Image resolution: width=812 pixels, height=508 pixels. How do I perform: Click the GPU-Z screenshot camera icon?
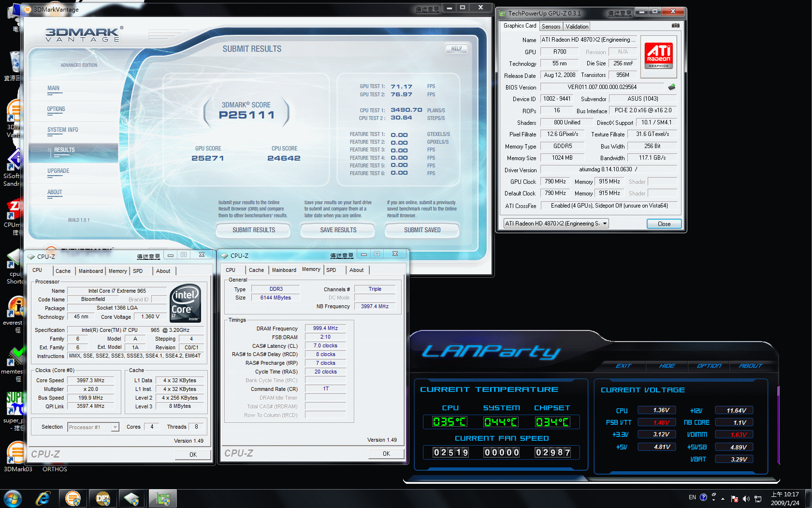coord(675,26)
